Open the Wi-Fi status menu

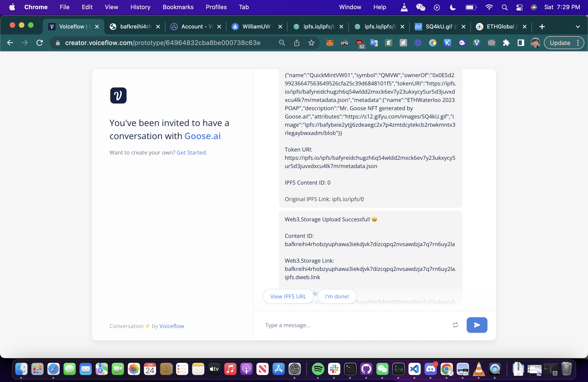coord(489,7)
